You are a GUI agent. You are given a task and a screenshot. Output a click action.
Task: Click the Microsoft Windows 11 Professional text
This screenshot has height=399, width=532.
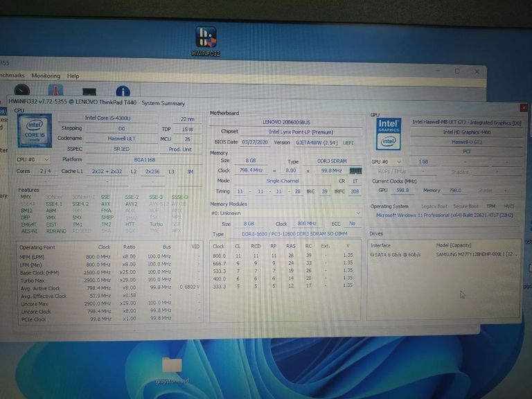(445, 215)
